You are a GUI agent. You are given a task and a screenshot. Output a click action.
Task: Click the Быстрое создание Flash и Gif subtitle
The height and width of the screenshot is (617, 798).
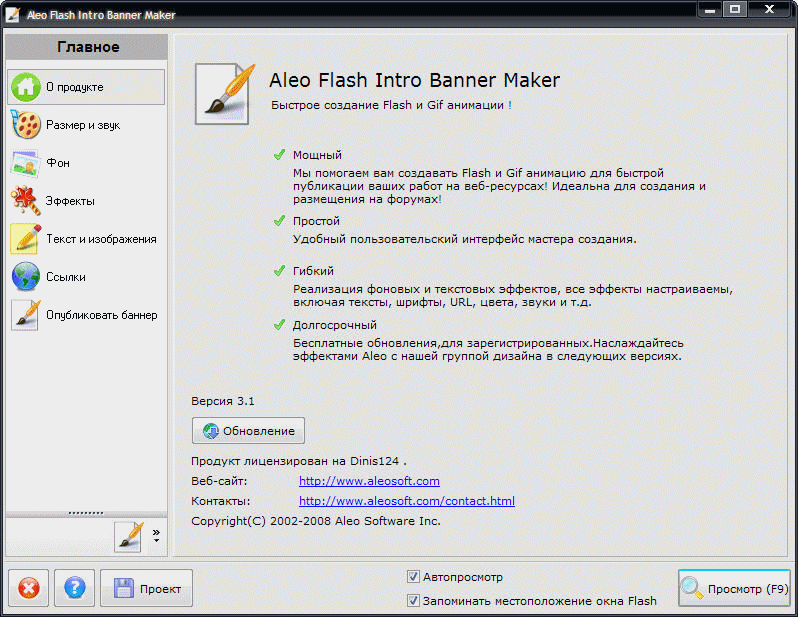391,105
